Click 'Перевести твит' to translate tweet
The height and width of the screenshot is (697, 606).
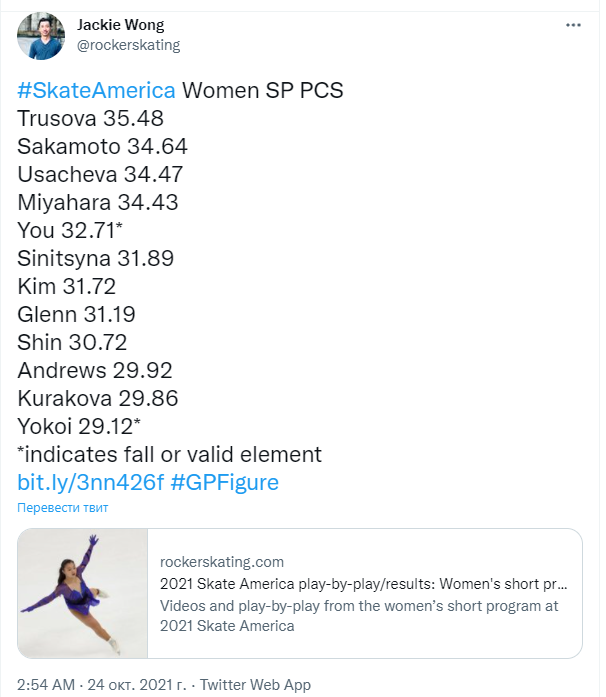(62, 507)
